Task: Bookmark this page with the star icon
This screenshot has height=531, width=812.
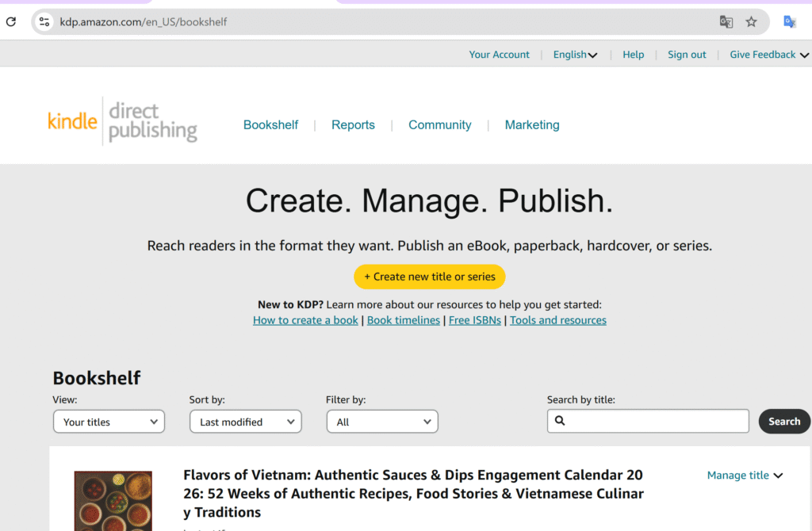Action: click(752, 21)
